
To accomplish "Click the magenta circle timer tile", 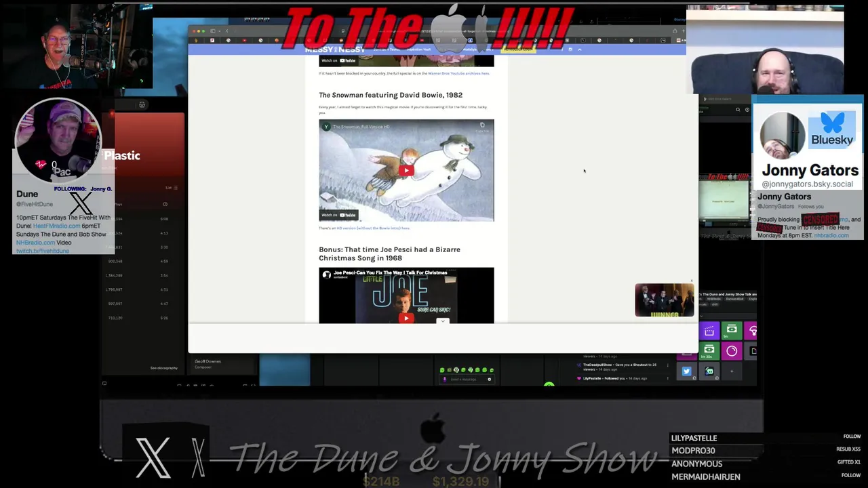I will point(732,351).
